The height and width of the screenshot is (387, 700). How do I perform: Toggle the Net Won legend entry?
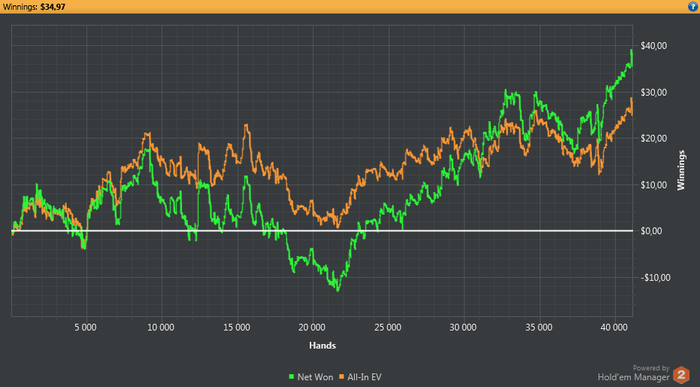311,377
